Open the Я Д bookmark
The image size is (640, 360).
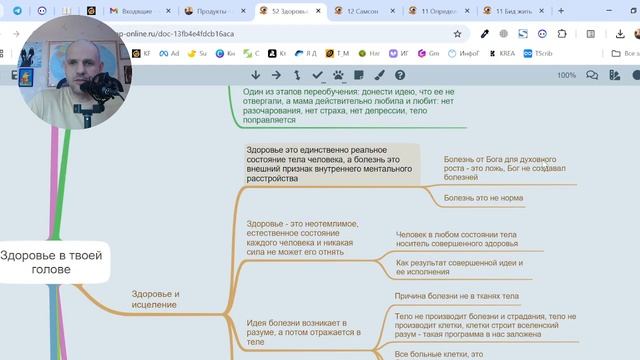306,53
